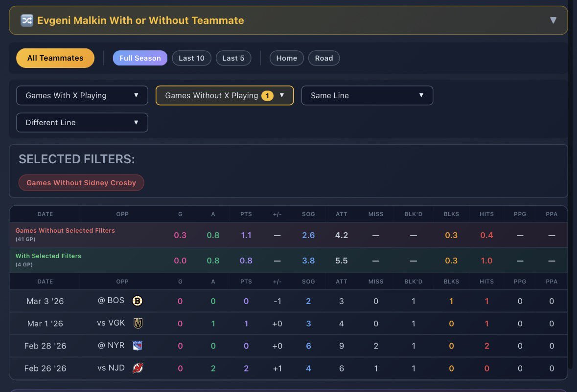
Task: Click the New York Rangers team logo
Action: tap(137, 346)
